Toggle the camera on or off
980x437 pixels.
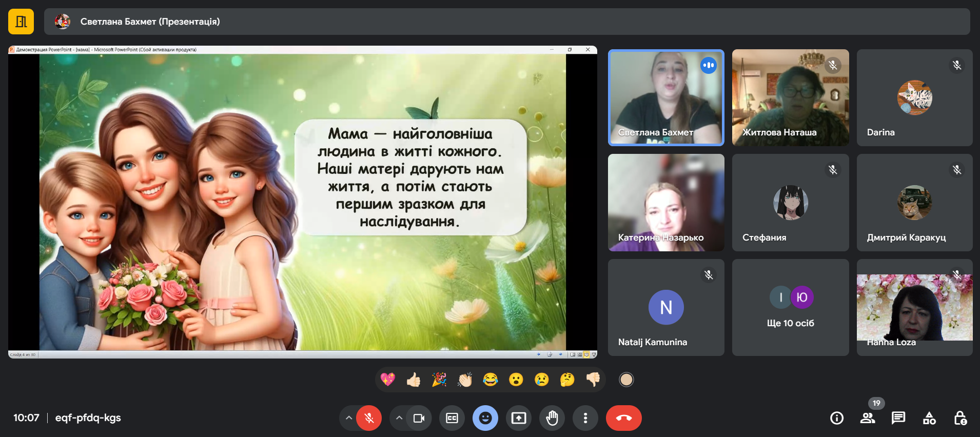[419, 418]
